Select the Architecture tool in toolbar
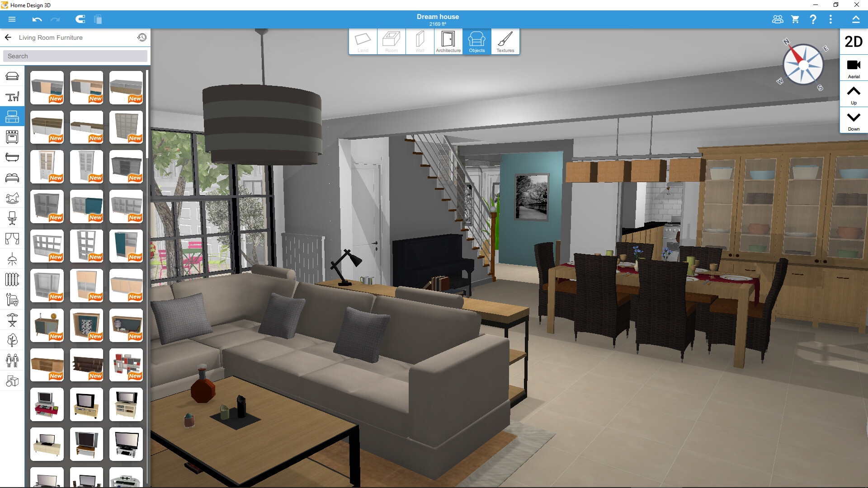Screen dimensions: 868x488 click(447, 42)
